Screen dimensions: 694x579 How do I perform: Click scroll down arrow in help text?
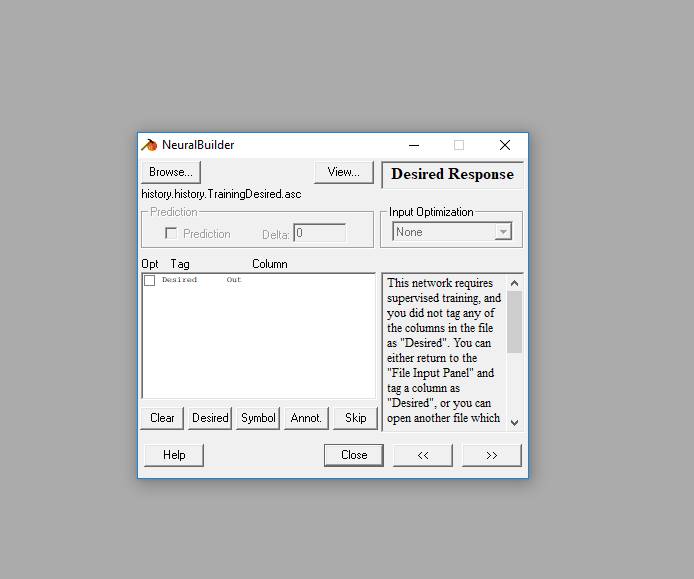pos(514,422)
